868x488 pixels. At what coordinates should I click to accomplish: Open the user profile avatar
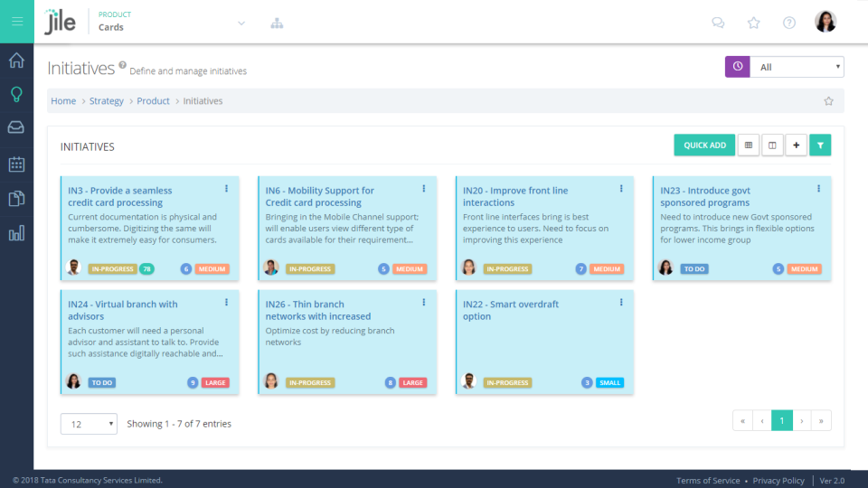(x=825, y=22)
